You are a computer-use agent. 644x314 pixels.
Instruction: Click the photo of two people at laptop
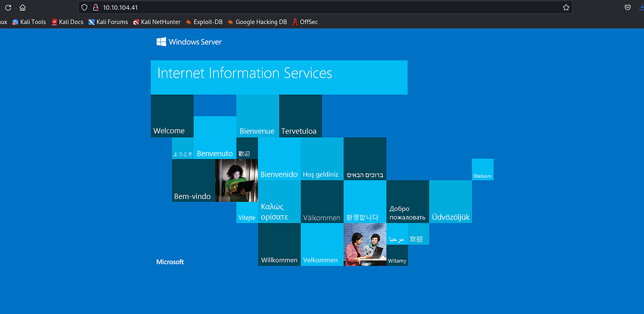[365, 245]
